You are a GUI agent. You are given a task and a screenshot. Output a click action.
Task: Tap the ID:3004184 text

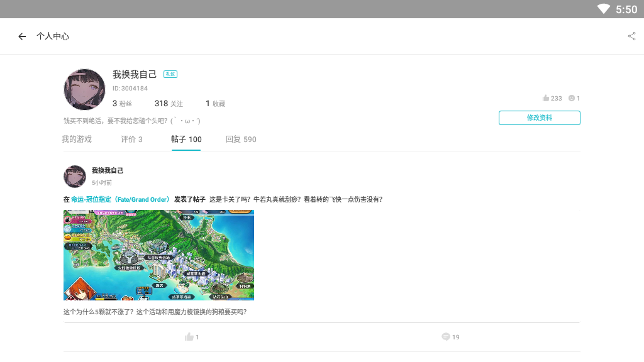(x=130, y=89)
